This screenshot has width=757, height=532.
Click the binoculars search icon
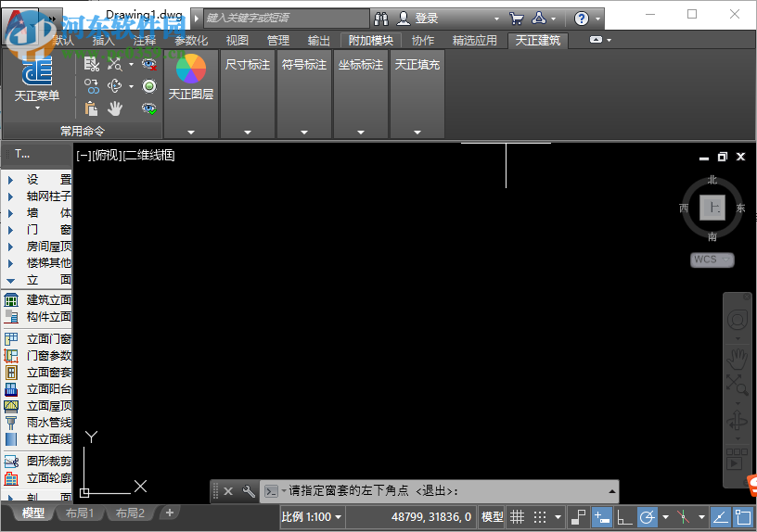tap(381, 19)
